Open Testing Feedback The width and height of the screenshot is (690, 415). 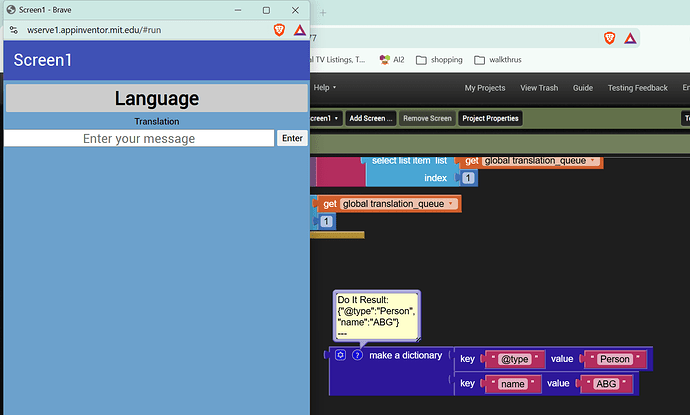(638, 88)
